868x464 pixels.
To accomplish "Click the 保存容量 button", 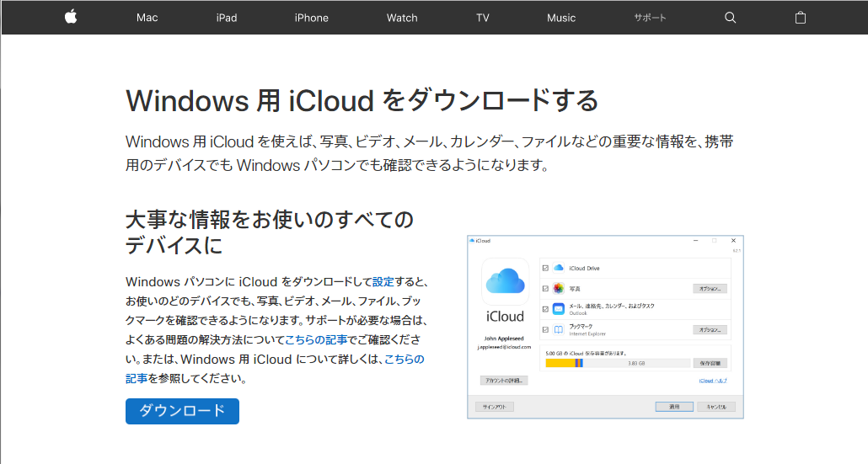I will (710, 363).
